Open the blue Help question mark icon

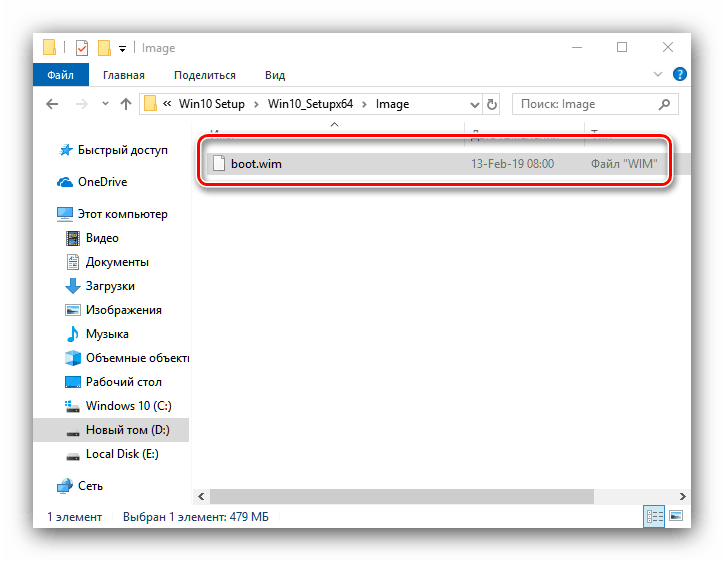click(x=679, y=74)
